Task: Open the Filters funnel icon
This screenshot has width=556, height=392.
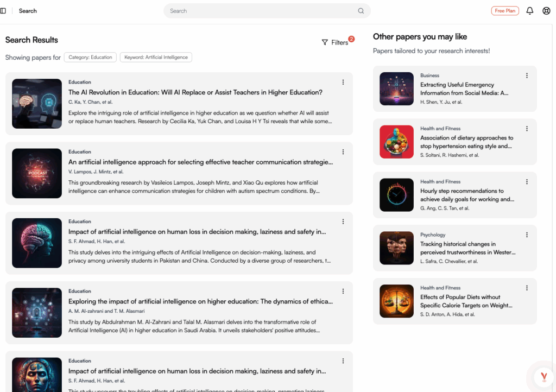Action: (x=325, y=42)
